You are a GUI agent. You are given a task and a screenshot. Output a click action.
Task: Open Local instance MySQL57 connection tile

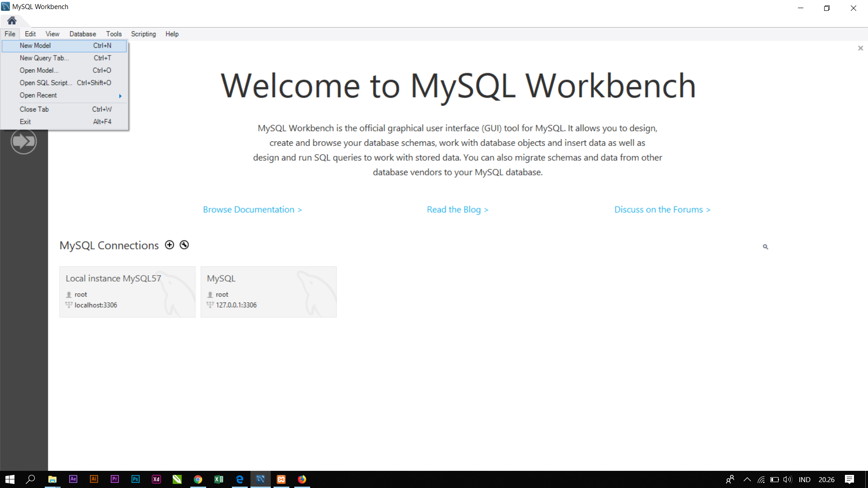pyautogui.click(x=127, y=292)
